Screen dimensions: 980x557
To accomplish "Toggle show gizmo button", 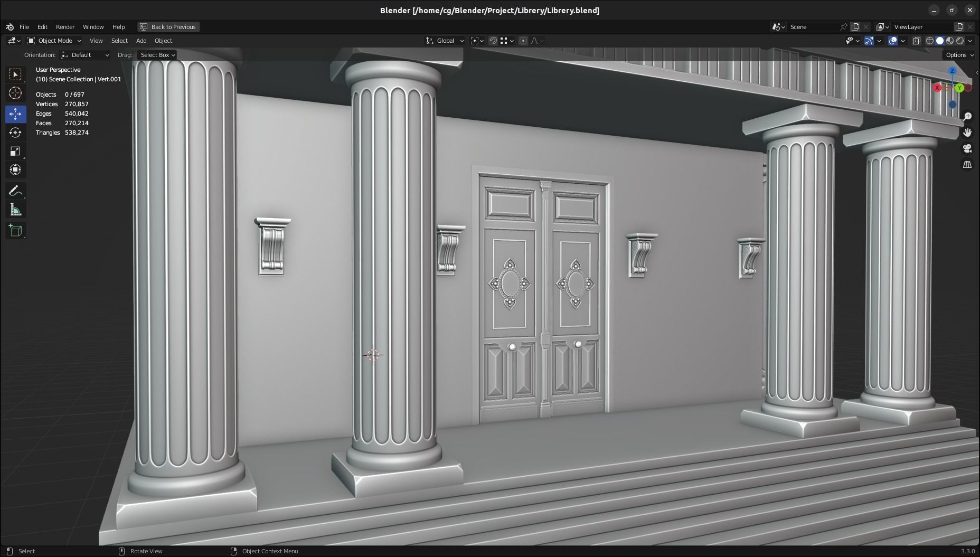I will point(869,41).
